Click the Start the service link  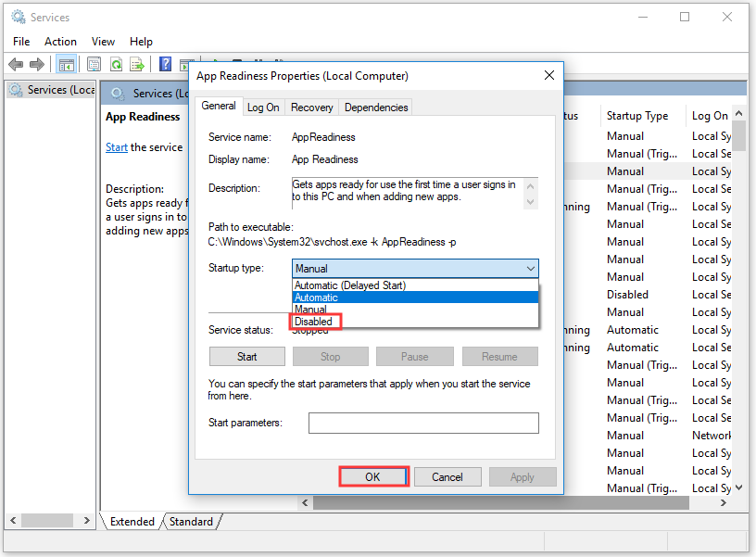[x=117, y=147]
